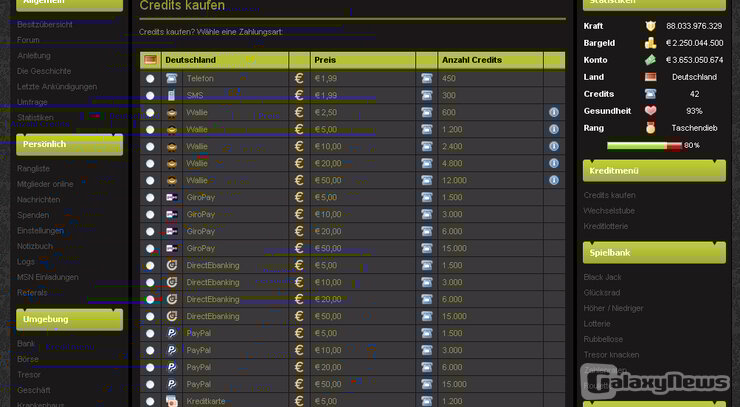Play Black Jack from the Spielbank menu
The height and width of the screenshot is (407, 740).
coord(602,277)
